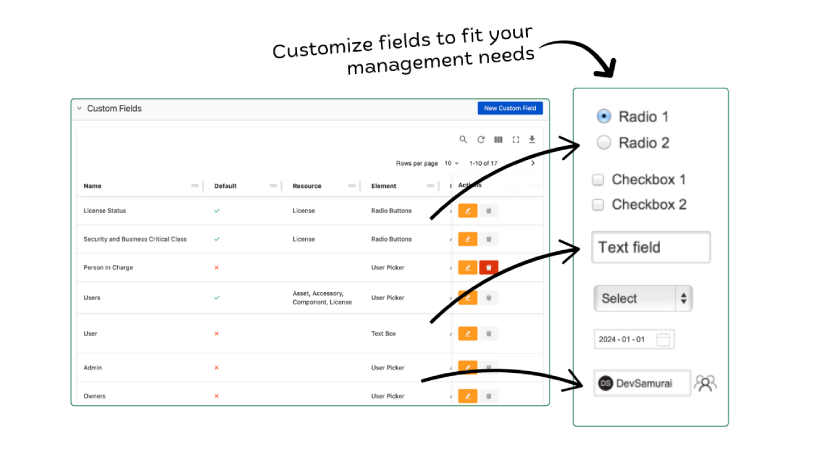Click the users group icon beside DevSamurai
This screenshot has height=449, width=820.
click(x=705, y=382)
